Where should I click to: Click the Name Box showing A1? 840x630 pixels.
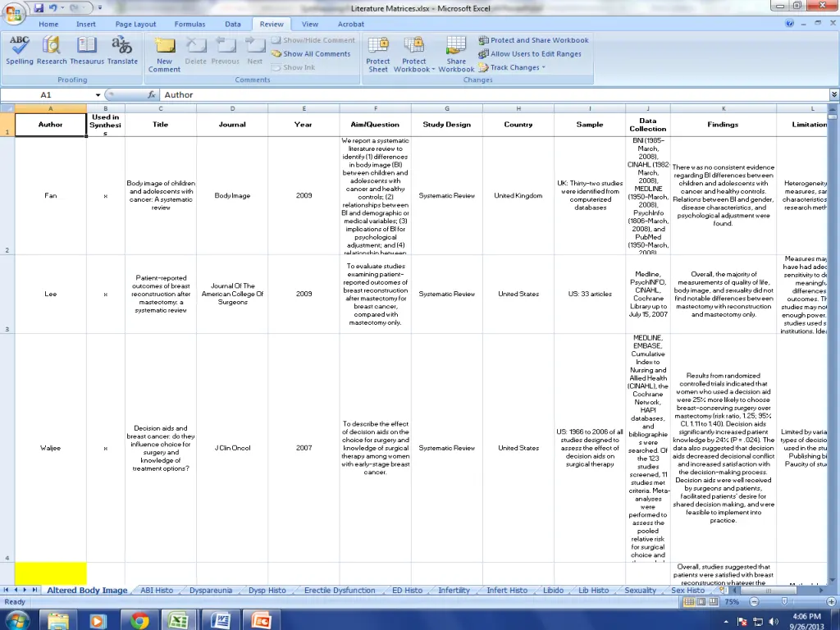coord(47,95)
